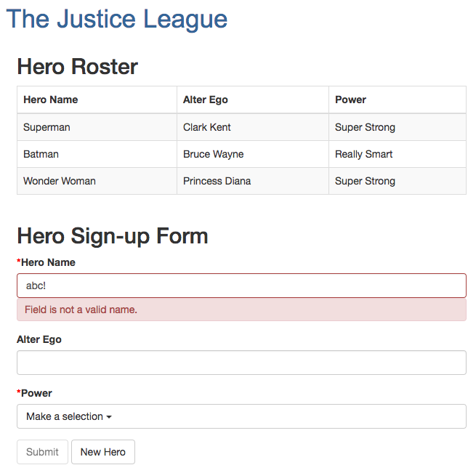
Task: Open The Justice League title link
Action: [116, 19]
